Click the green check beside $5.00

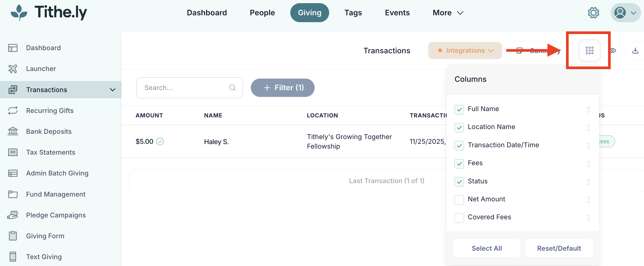tap(160, 141)
